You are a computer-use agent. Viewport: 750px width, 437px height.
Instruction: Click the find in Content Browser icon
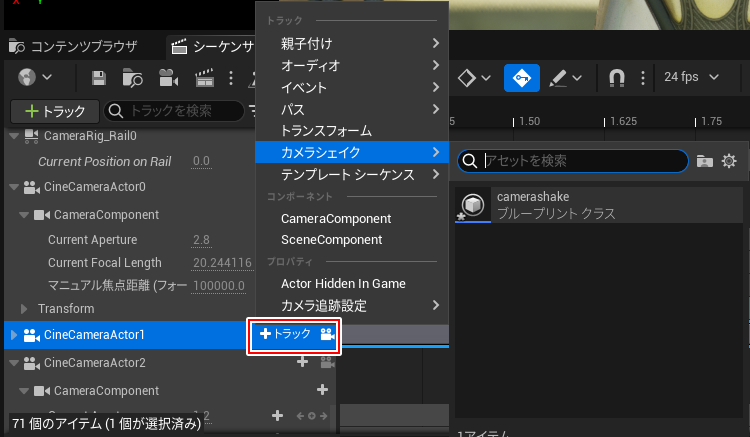132,78
